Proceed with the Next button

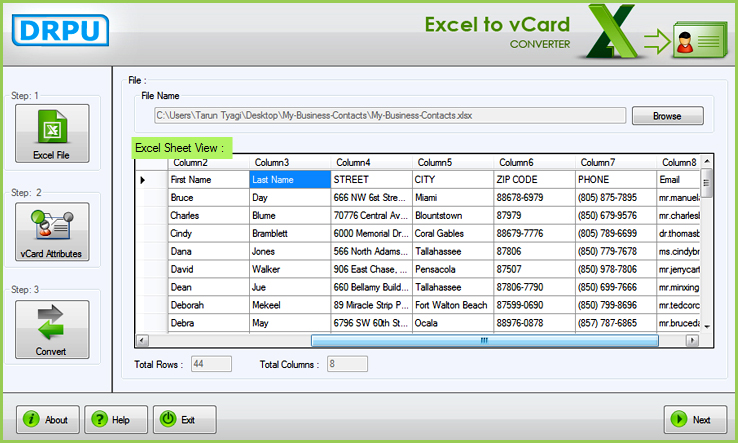695,419
